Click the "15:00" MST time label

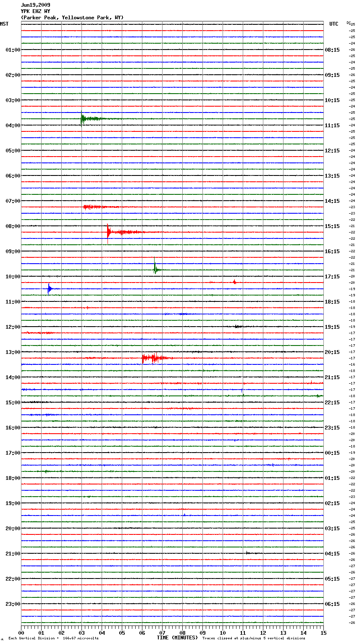tap(13, 403)
